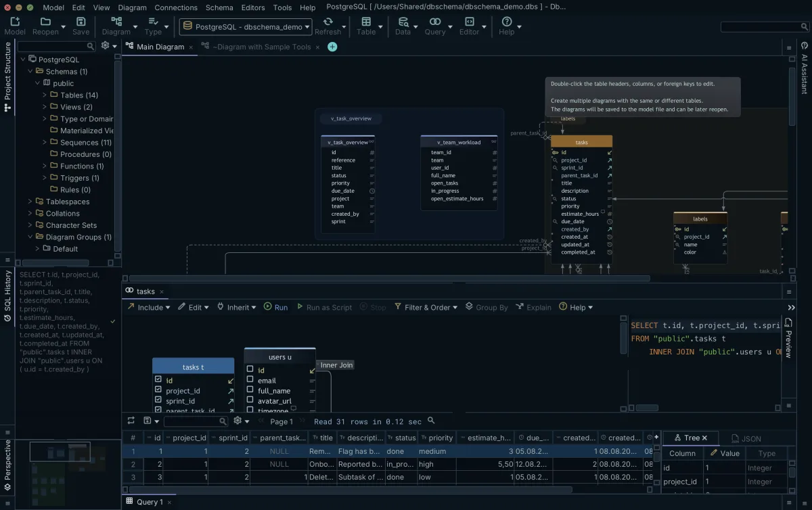Toggle the id checkbox in tasks t
812x510 pixels.
(x=158, y=380)
